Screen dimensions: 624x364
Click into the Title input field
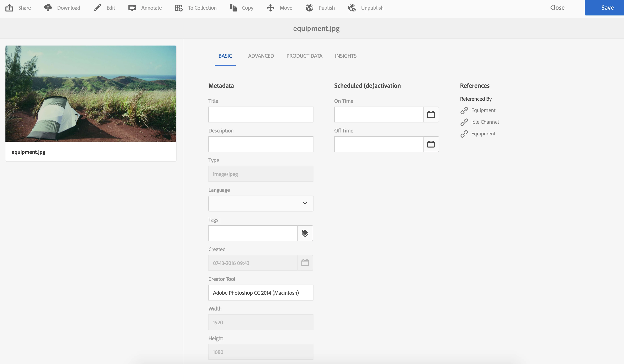click(261, 115)
